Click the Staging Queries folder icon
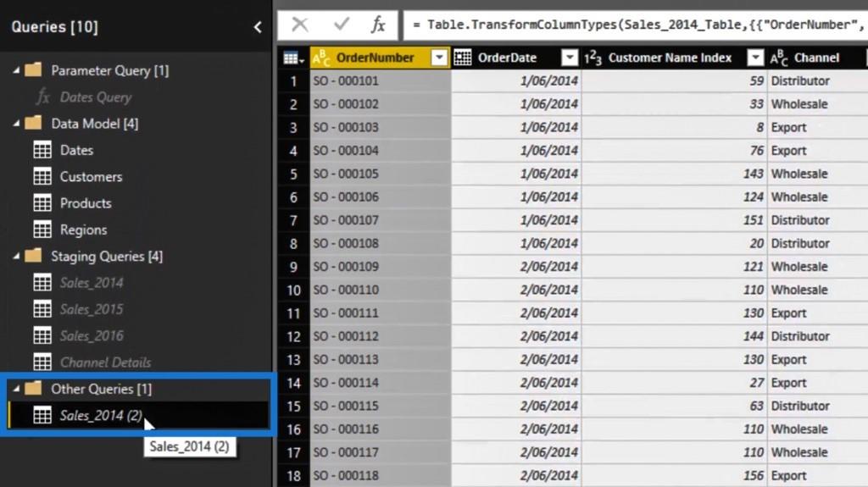The image size is (868, 487). [33, 255]
